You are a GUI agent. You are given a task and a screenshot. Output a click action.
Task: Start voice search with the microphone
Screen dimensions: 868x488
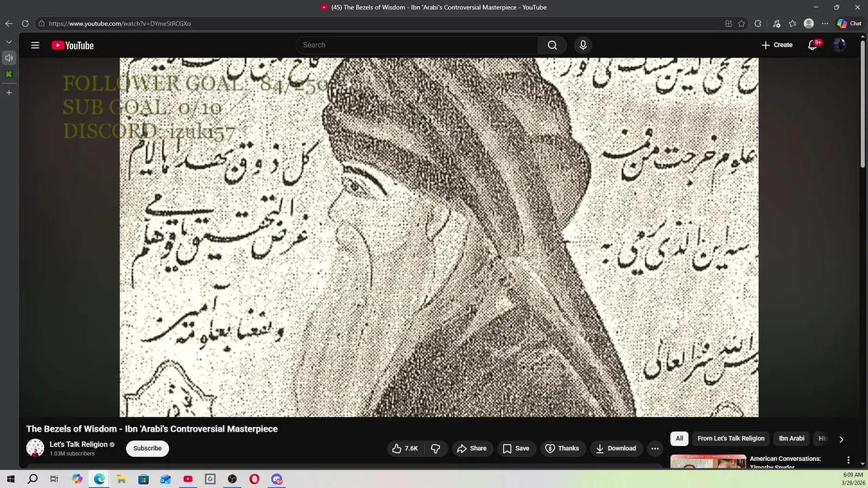pyautogui.click(x=583, y=45)
